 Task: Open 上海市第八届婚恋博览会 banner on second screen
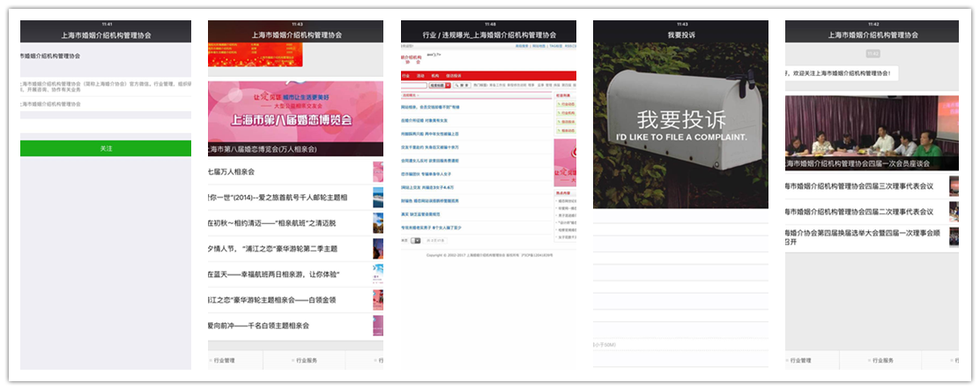pyautogui.click(x=295, y=118)
